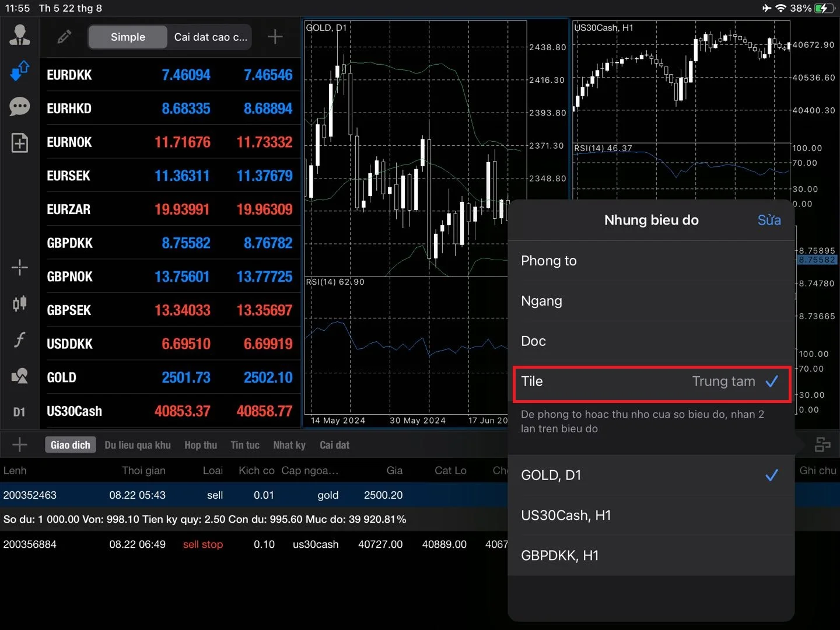Open the indicators f icon
840x630 pixels.
click(20, 339)
